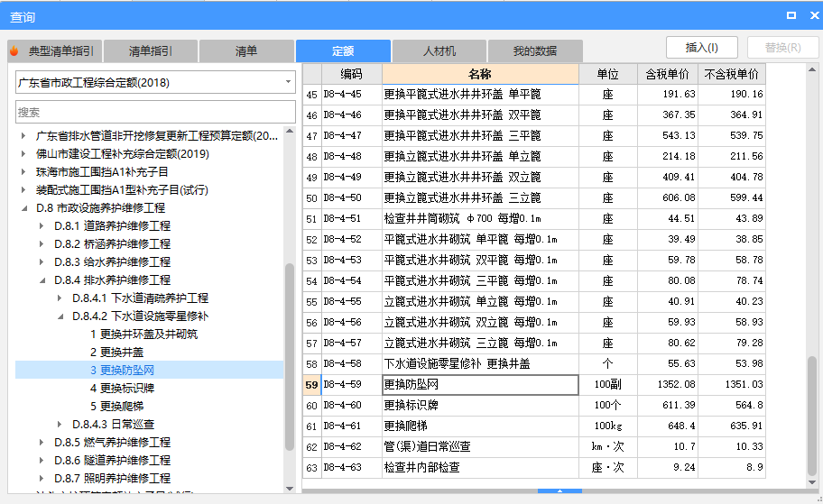Expand D.8.6 隧道养护维修工程 node
823x504 pixels.
(x=42, y=460)
